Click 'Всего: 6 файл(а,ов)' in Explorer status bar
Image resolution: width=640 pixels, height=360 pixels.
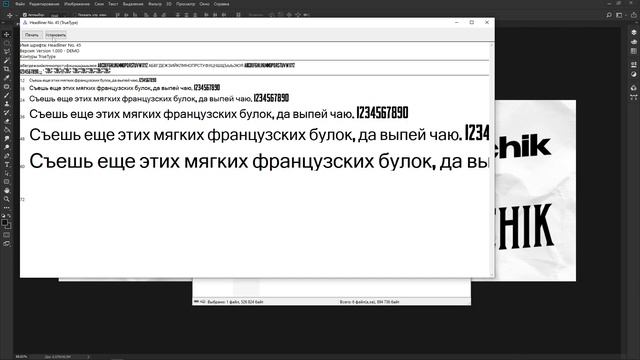coord(370,302)
